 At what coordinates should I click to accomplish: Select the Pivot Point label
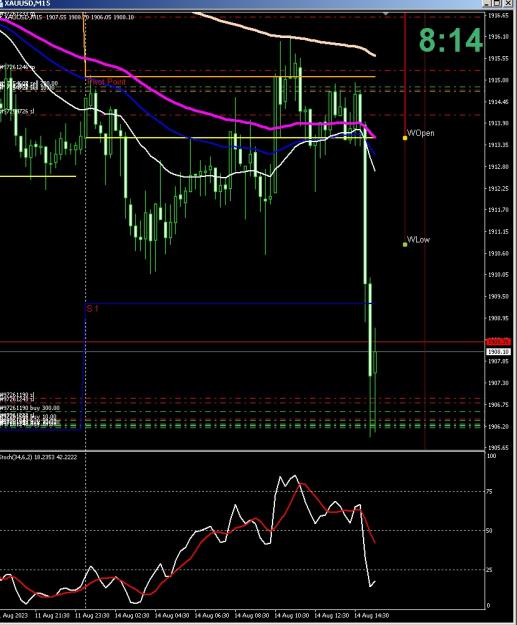106,82
